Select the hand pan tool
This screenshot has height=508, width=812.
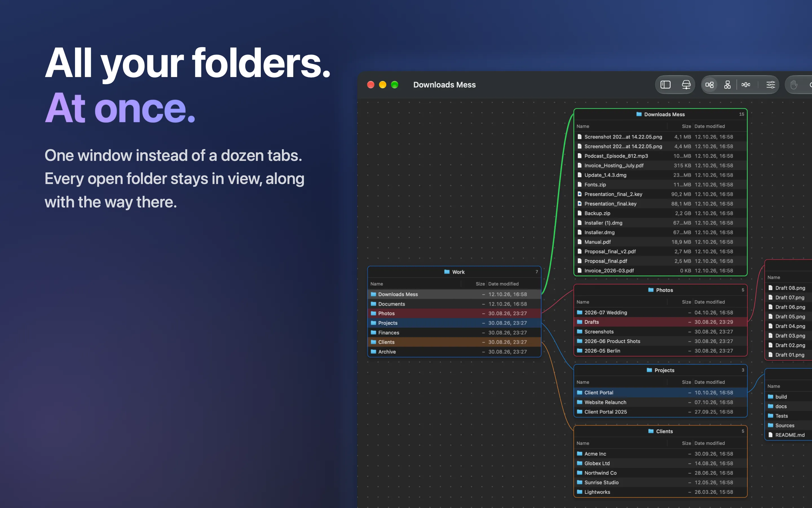tap(794, 85)
